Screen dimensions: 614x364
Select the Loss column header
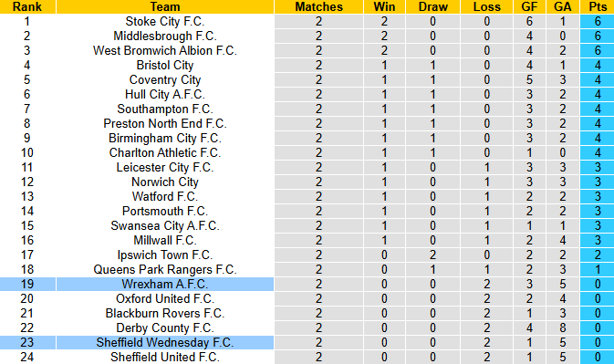[x=487, y=6]
